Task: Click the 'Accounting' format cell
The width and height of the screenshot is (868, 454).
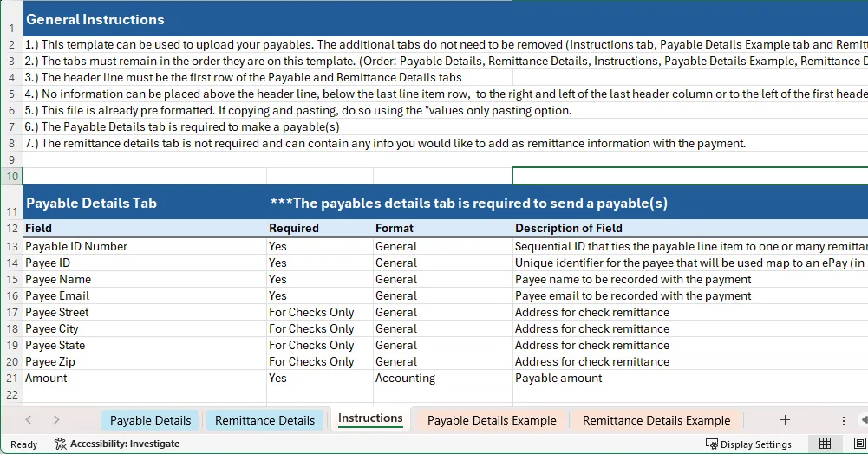Action: pyautogui.click(x=443, y=378)
